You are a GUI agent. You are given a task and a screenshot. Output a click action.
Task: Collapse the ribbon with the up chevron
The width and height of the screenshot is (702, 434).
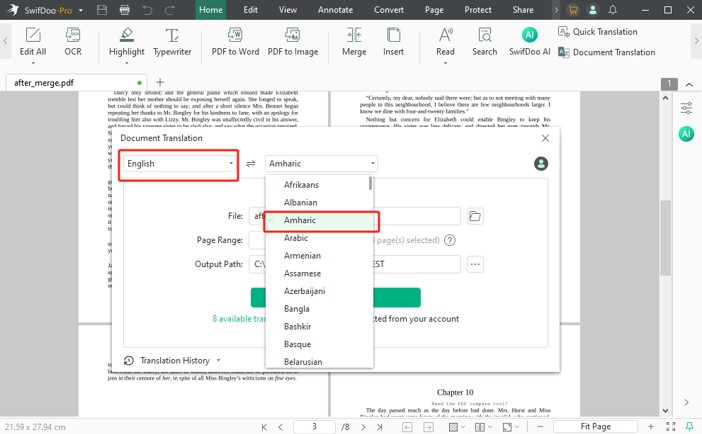coord(689,84)
